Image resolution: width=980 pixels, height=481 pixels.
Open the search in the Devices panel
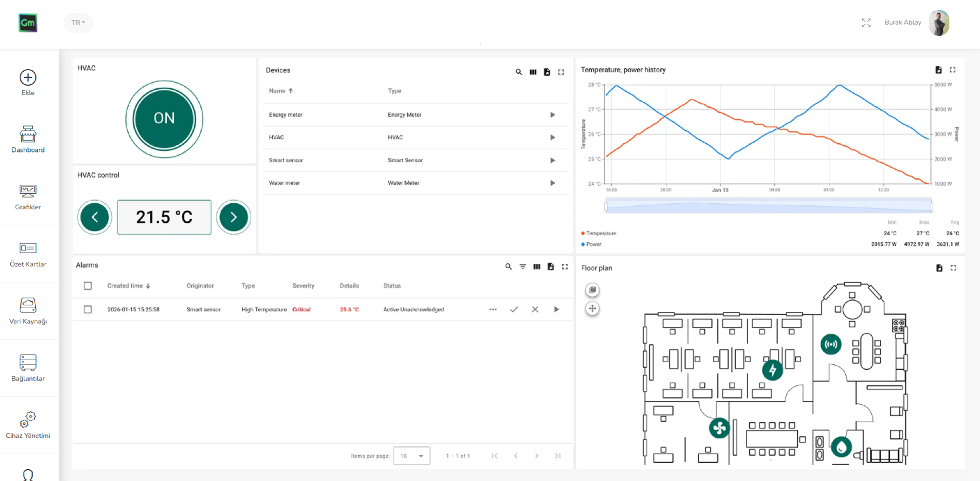[519, 72]
